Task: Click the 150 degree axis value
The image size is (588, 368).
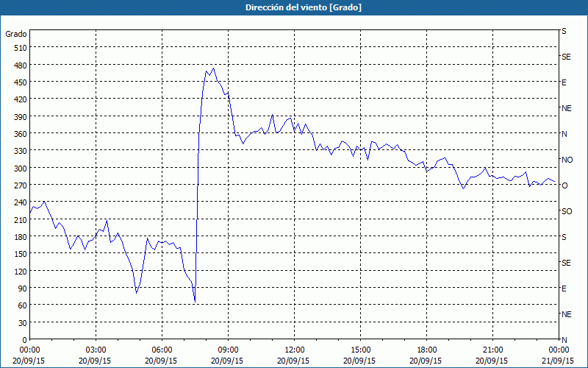Action: (21, 254)
